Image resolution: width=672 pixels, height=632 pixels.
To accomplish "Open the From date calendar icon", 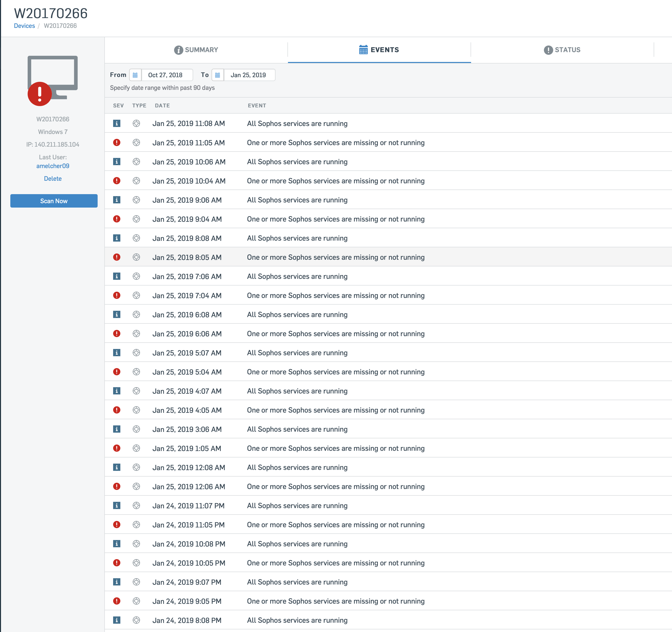I will 135,75.
